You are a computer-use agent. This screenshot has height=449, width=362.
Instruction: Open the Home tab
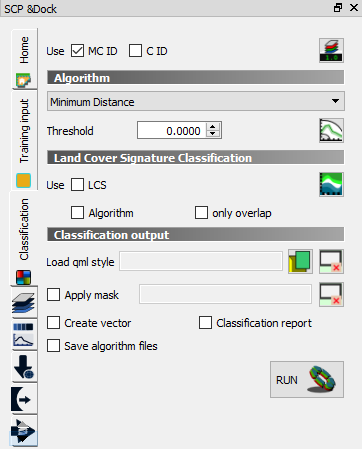pyautogui.click(x=24, y=59)
